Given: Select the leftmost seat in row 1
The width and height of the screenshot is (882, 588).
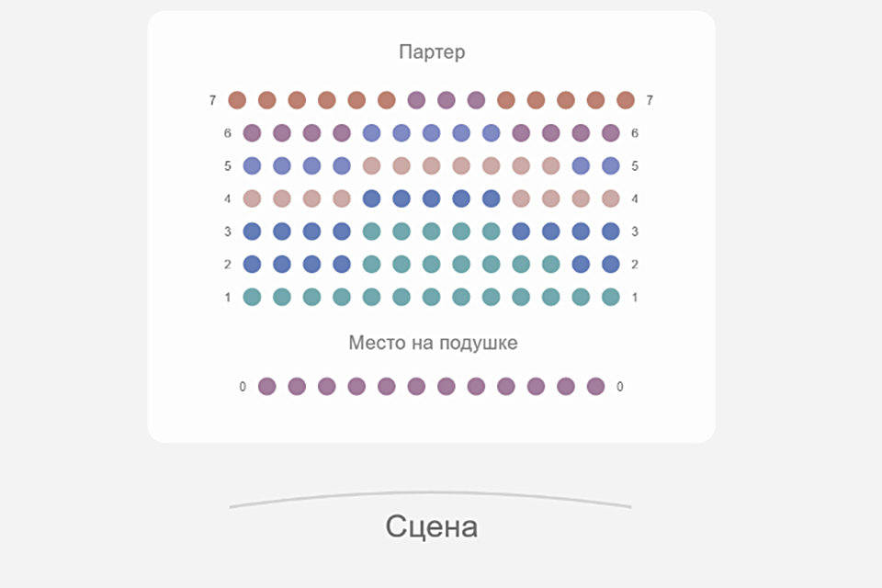Looking at the screenshot, I should pyautogui.click(x=252, y=297).
